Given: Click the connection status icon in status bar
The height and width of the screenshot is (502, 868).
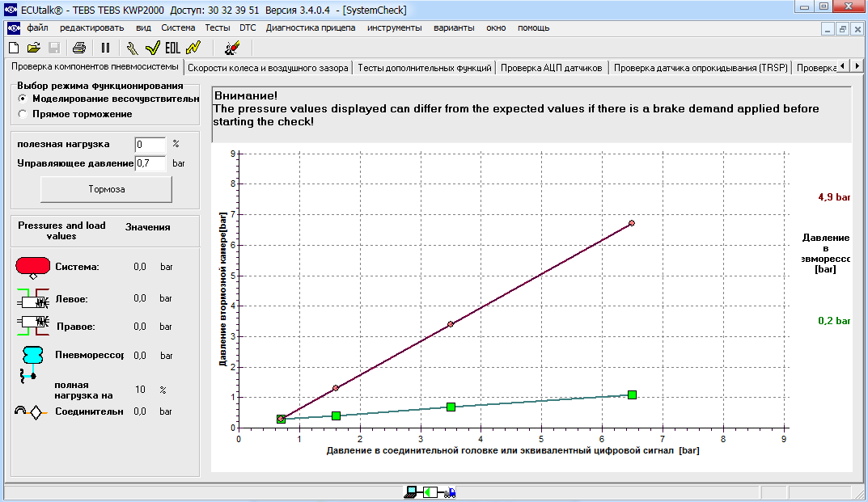Looking at the screenshot, I should click(x=430, y=492).
